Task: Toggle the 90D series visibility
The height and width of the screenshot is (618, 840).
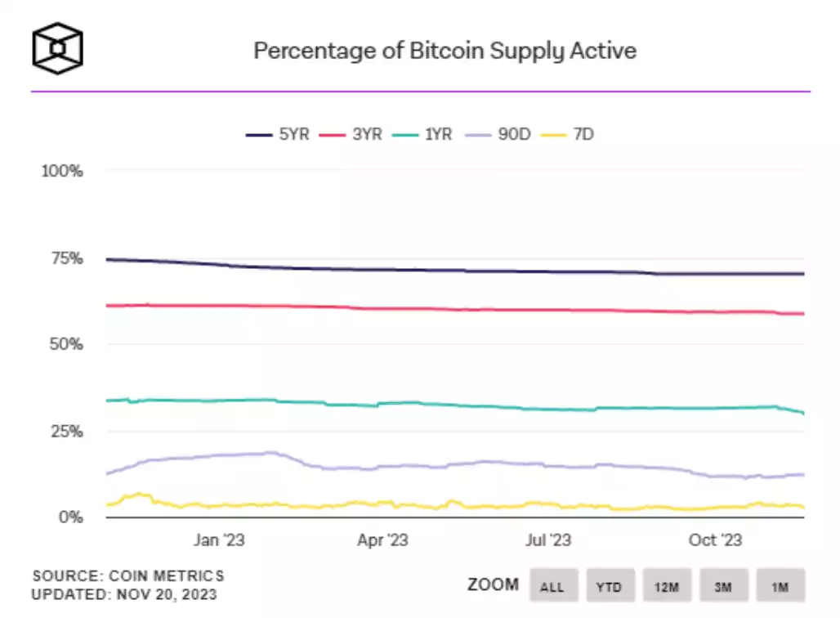Action: [490, 134]
